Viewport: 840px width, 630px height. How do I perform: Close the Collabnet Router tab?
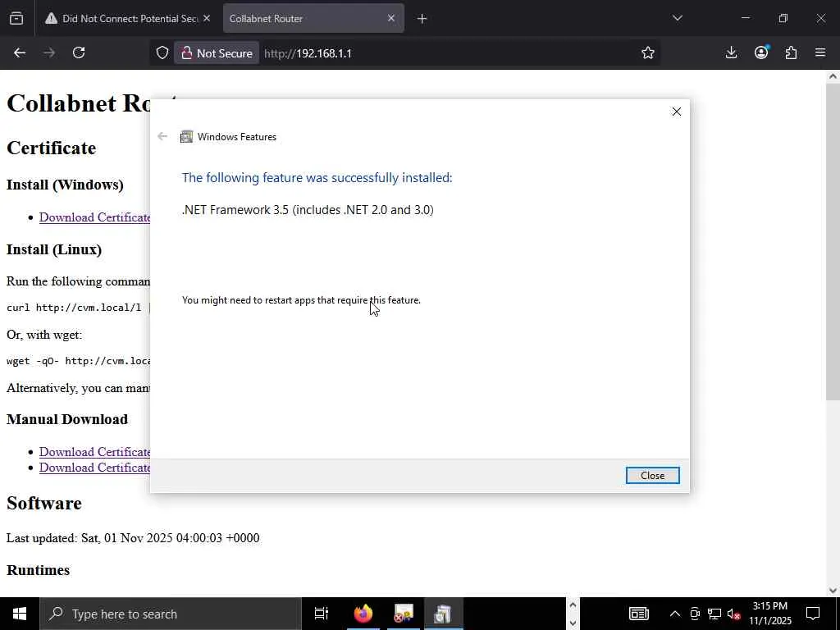click(x=391, y=18)
